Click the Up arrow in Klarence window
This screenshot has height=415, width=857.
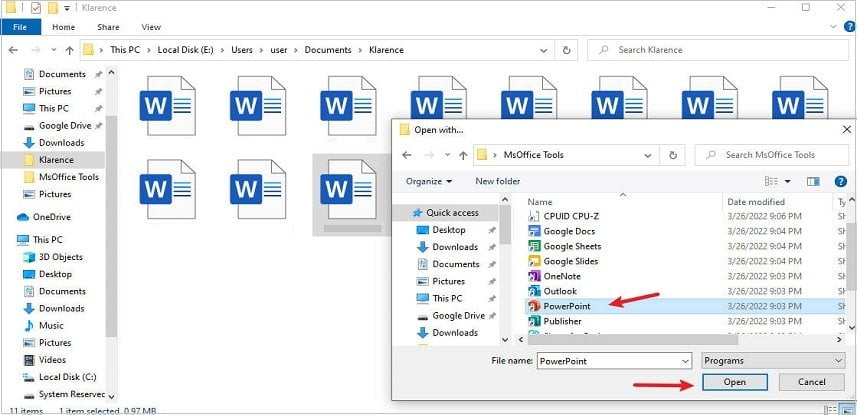(x=69, y=50)
